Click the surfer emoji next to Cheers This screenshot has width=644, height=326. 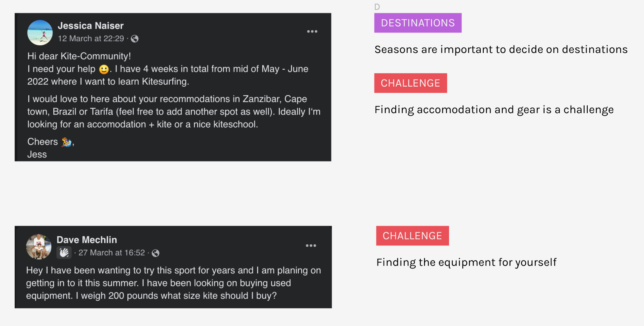click(x=67, y=142)
